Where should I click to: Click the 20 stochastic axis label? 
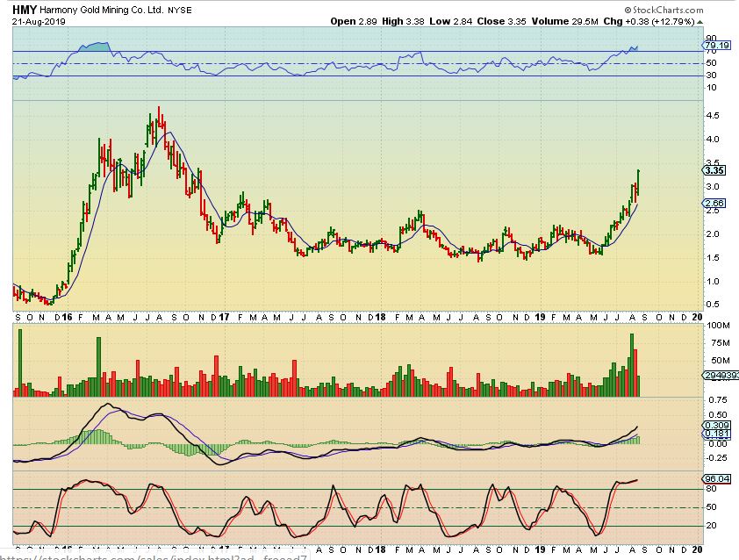click(711, 526)
